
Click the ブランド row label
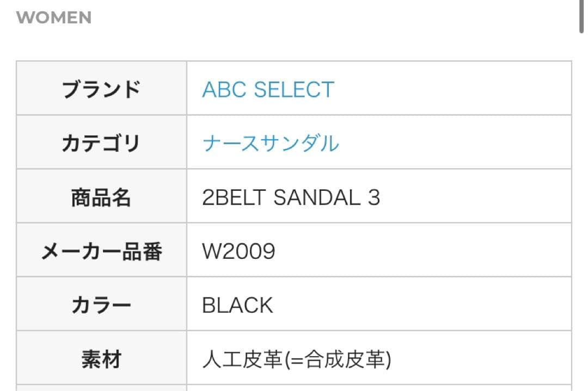click(101, 89)
